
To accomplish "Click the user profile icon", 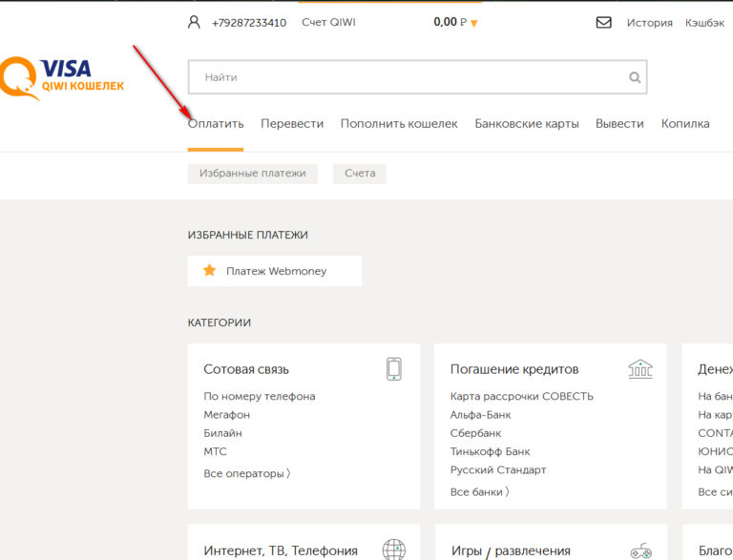I will tap(195, 22).
